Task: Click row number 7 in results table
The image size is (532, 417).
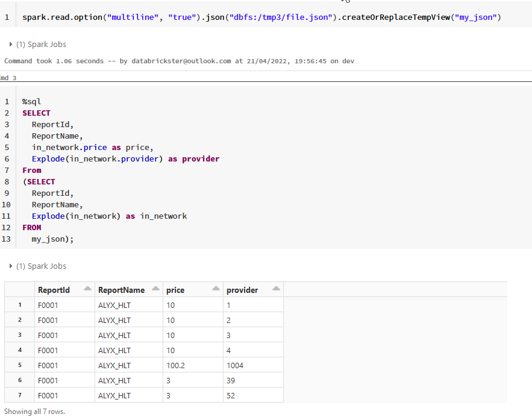Action: click(20, 395)
